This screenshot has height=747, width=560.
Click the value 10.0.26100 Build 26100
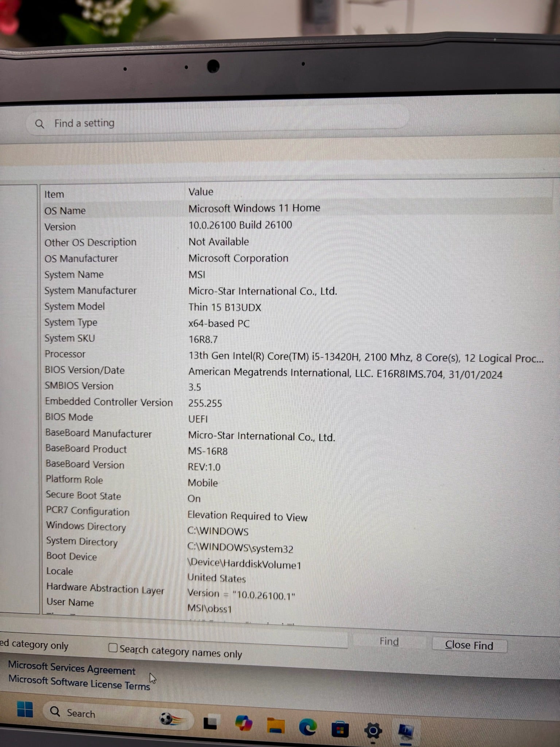[240, 225]
